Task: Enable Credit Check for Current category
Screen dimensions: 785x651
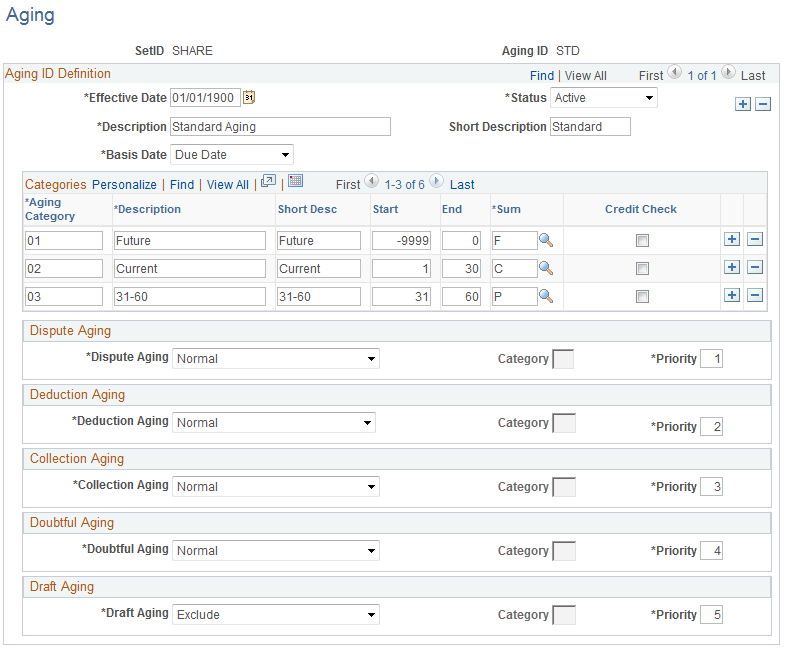Action: tap(642, 269)
